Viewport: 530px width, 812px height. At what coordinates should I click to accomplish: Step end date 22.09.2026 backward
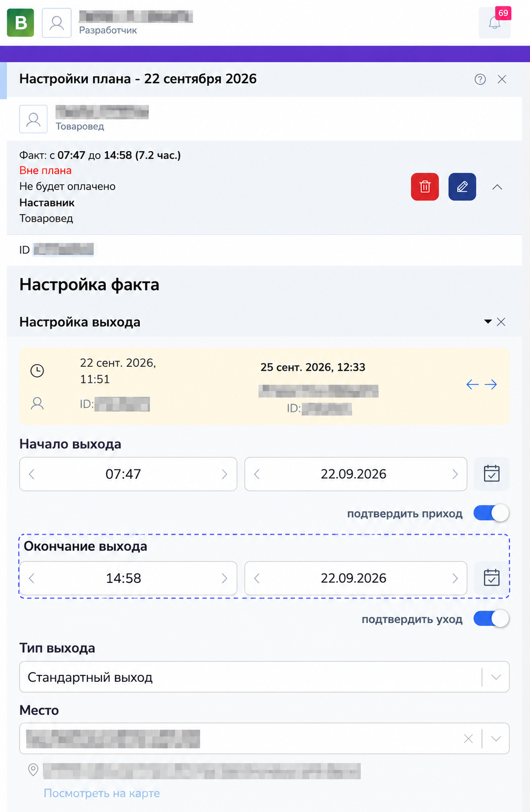257,578
